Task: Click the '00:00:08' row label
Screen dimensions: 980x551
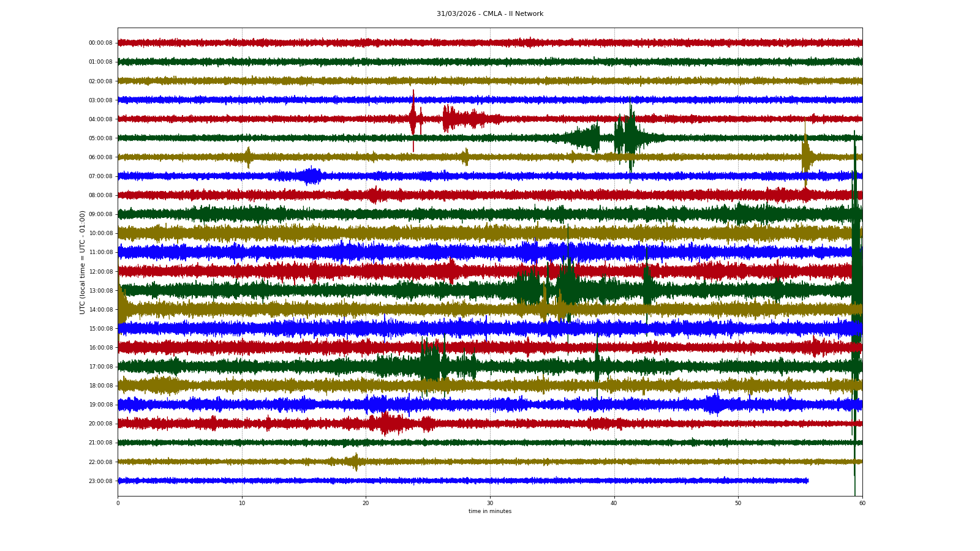Action: 100,43
